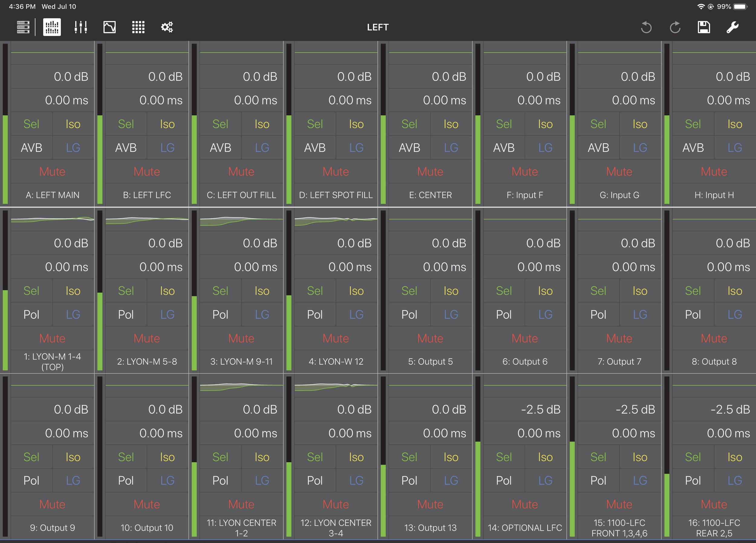The image size is (756, 543).
Task: Click the redo arrow icon
Action: 675,27
